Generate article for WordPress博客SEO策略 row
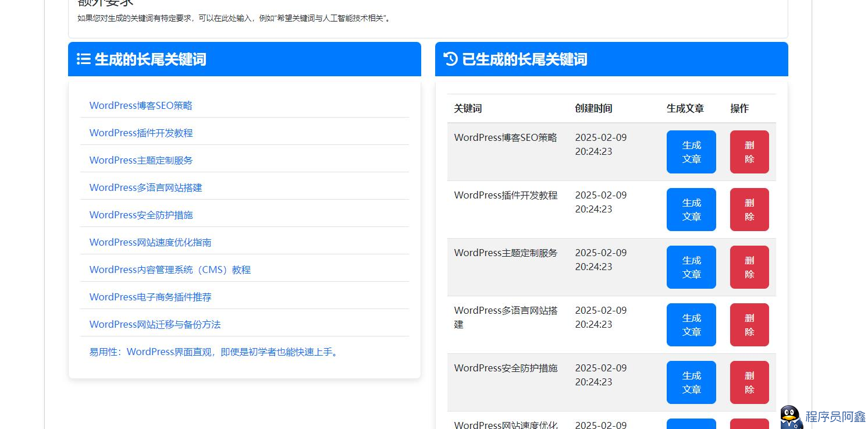The image size is (868, 429). [x=691, y=152]
